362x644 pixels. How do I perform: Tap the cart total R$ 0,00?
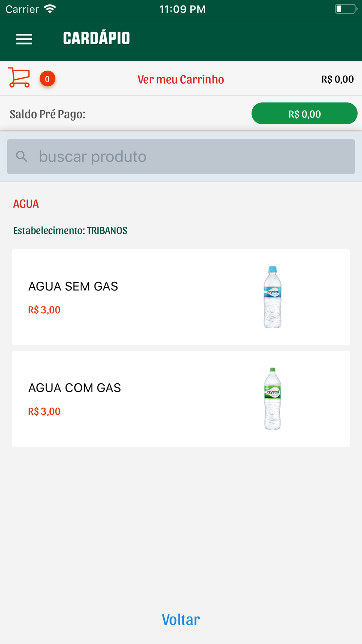point(337,79)
